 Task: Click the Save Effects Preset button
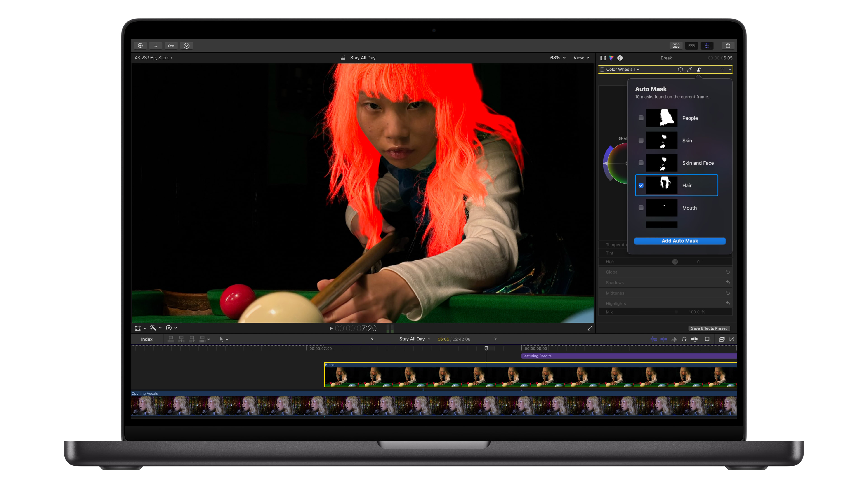coord(709,328)
